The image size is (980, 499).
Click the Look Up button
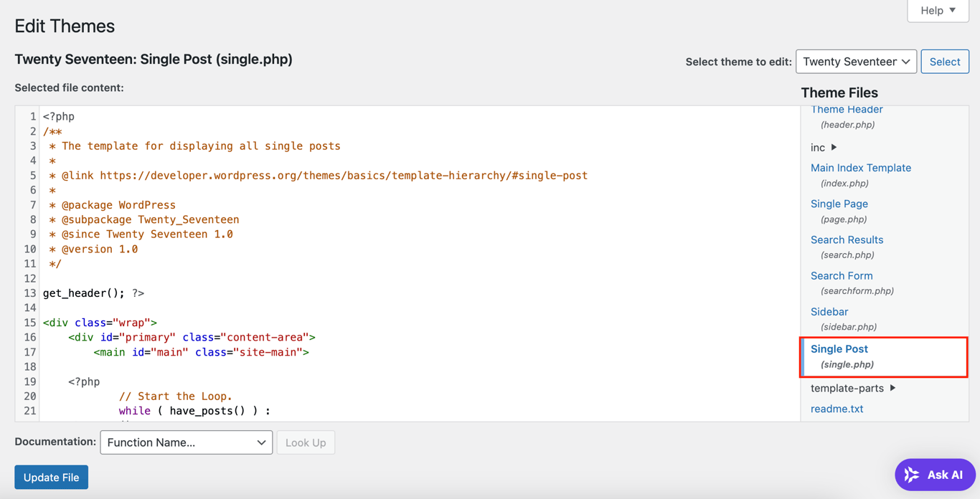306,442
